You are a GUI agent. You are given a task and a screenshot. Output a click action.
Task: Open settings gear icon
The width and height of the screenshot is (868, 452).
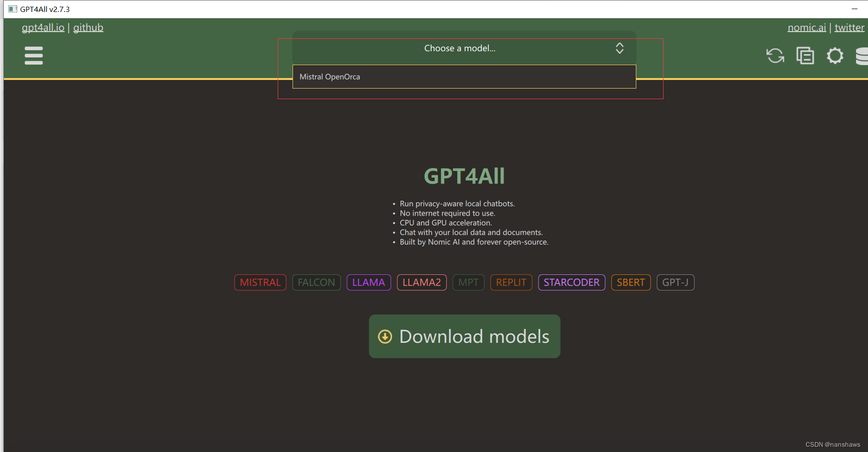(x=835, y=56)
